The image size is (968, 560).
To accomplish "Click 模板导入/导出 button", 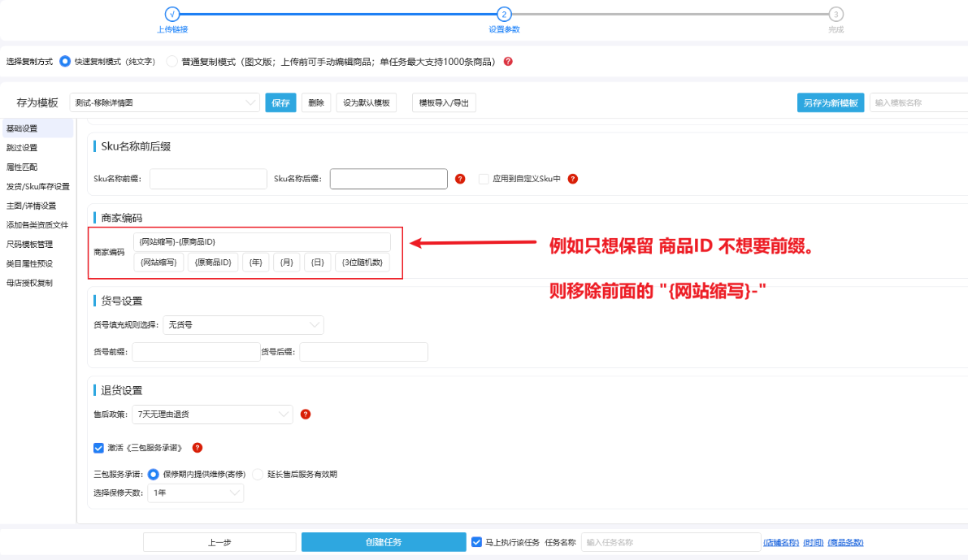I will tap(444, 102).
